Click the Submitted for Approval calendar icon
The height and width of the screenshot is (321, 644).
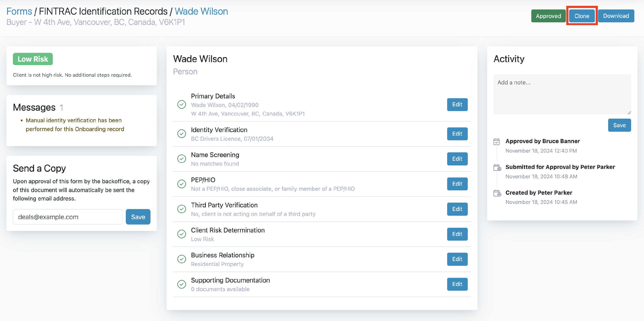click(x=497, y=168)
